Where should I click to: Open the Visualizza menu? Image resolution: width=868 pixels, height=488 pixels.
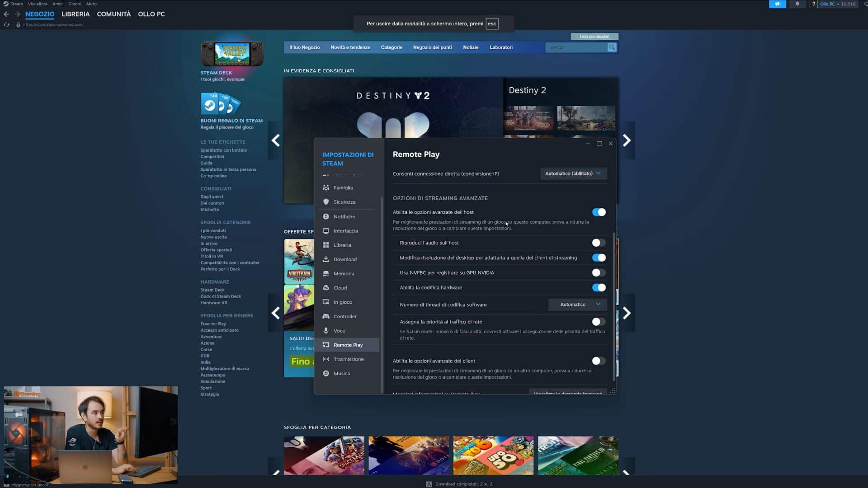(x=38, y=4)
